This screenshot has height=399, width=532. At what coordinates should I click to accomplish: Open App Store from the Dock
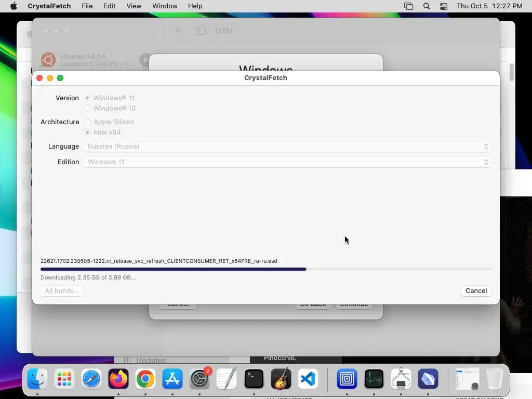(172, 379)
